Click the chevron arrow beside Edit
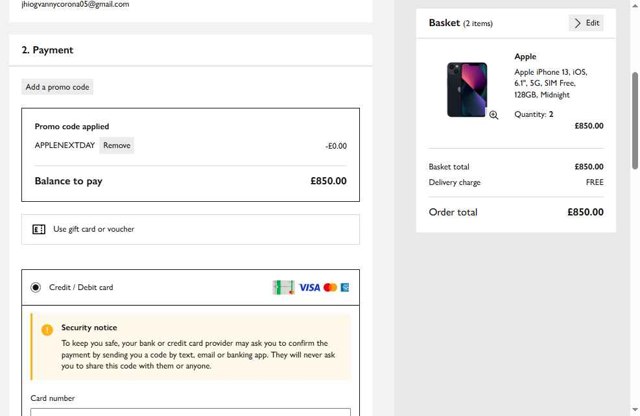Viewport: 640px width, 416px height. 577,23
